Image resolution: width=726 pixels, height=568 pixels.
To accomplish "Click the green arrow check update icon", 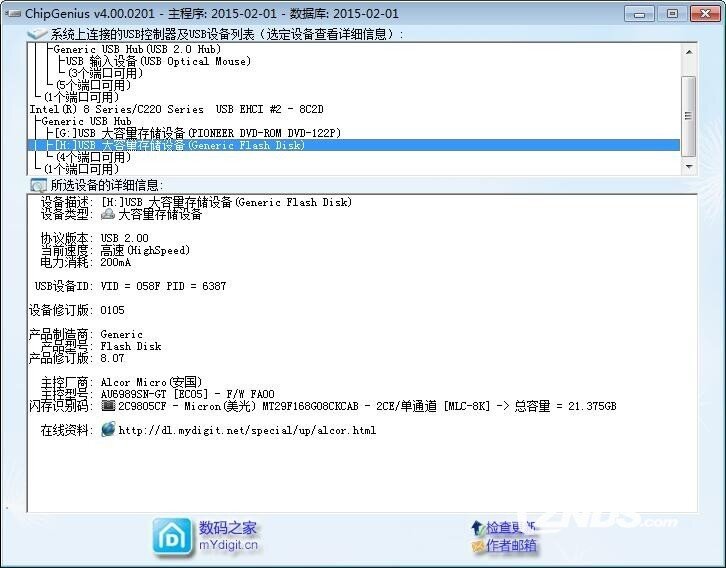I will tap(477, 528).
